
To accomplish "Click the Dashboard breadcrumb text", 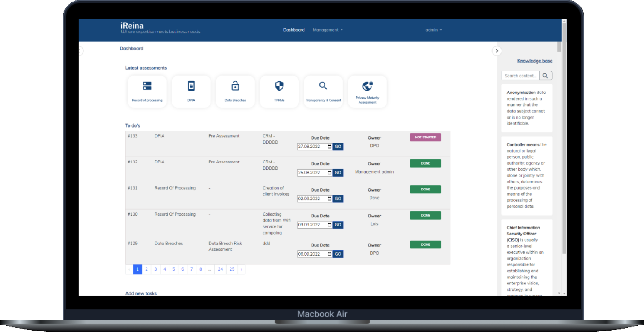I will point(131,49).
